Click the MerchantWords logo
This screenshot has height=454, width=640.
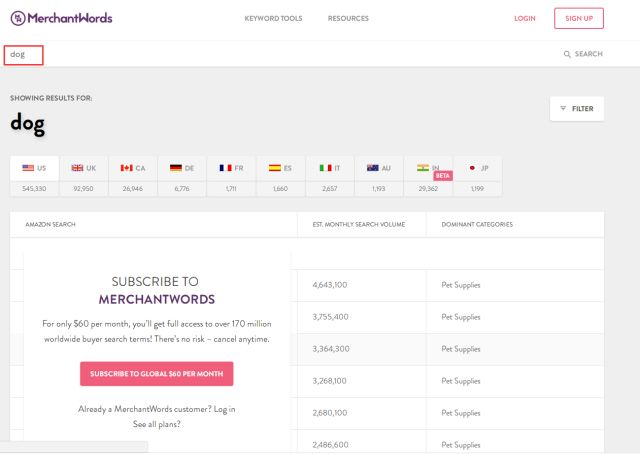(61, 18)
